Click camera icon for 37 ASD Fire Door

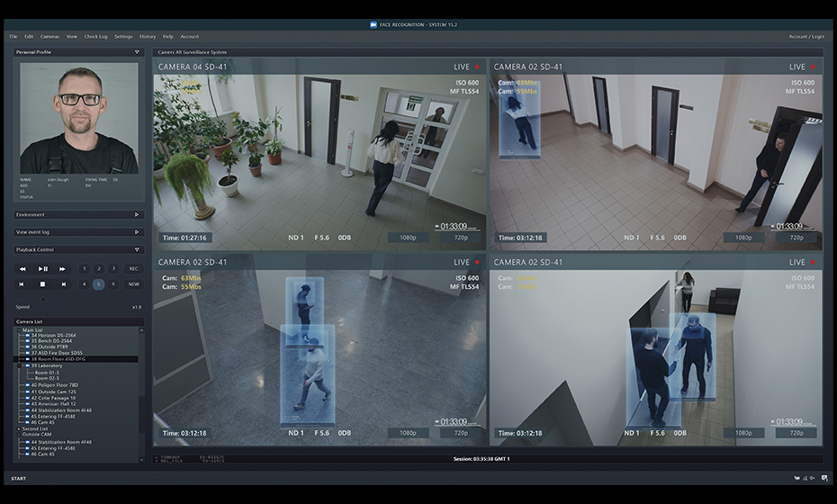pos(28,353)
